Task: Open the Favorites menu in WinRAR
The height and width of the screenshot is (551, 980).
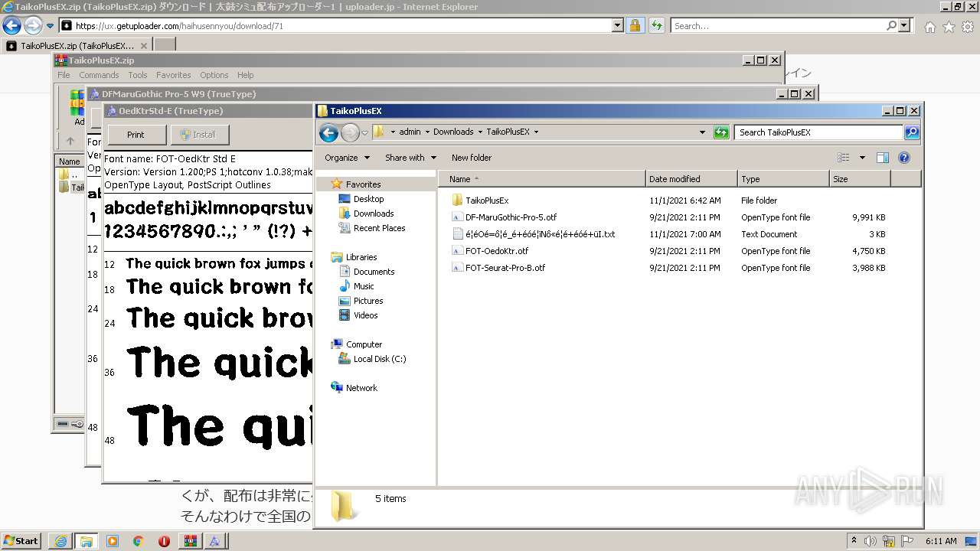Action: (174, 75)
